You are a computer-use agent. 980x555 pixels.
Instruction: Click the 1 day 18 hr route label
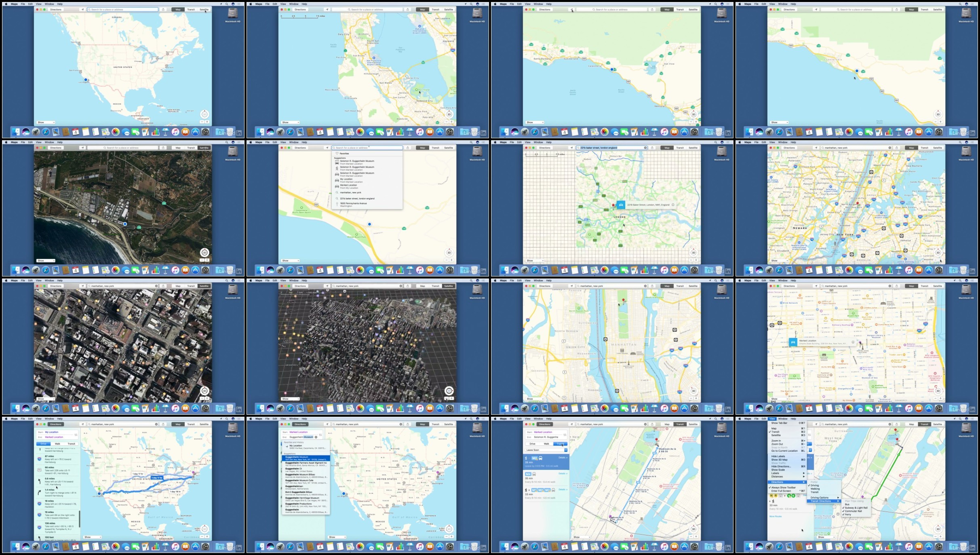point(175,492)
